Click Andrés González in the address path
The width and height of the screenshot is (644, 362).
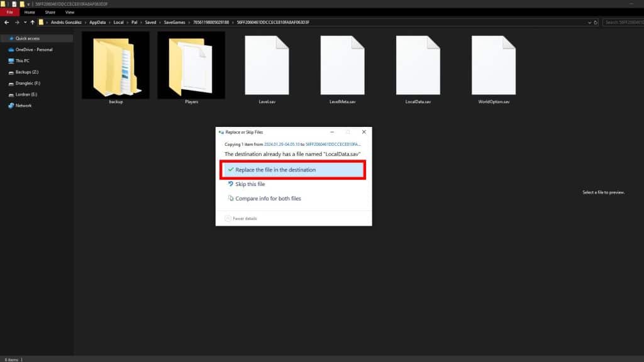tap(66, 23)
